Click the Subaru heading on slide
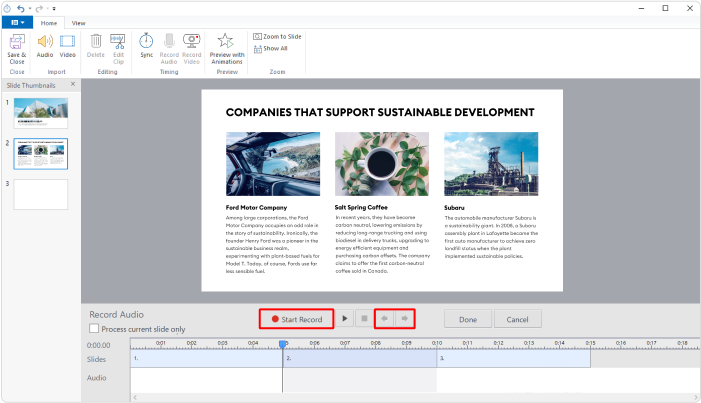701x403 pixels. (454, 208)
